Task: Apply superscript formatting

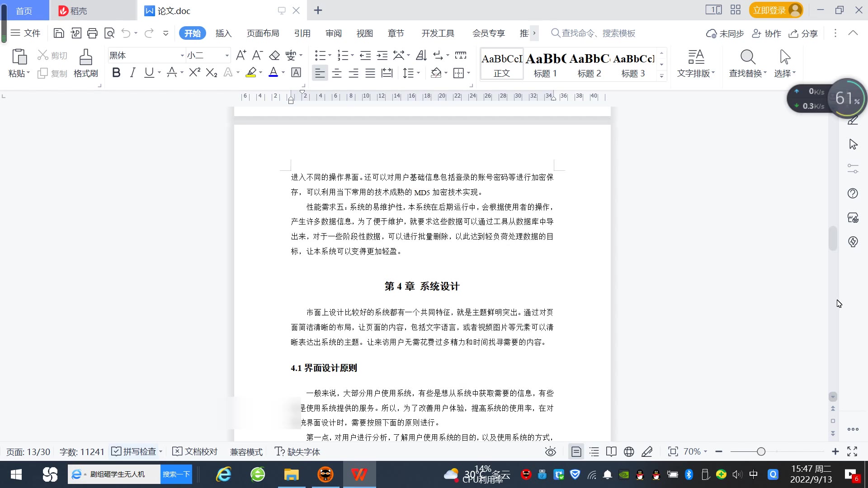Action: (x=194, y=73)
